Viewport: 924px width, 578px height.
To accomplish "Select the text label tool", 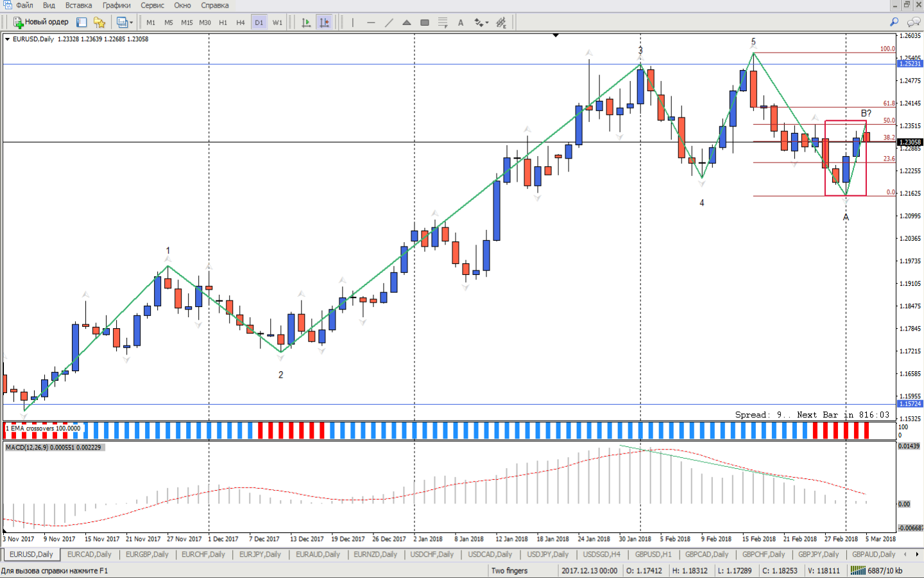I will [x=461, y=22].
